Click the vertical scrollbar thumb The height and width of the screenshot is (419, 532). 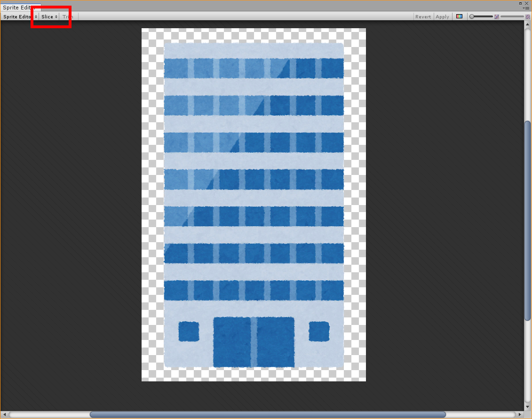tap(527, 221)
